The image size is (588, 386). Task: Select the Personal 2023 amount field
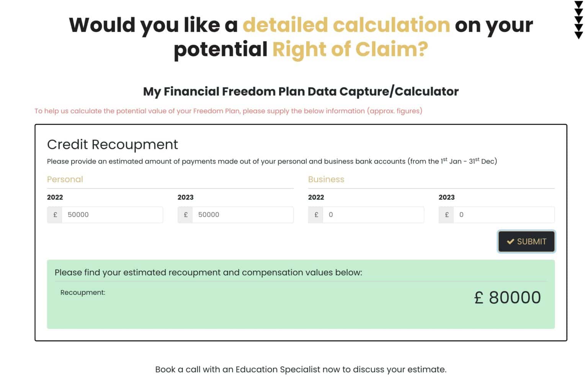pyautogui.click(x=243, y=215)
